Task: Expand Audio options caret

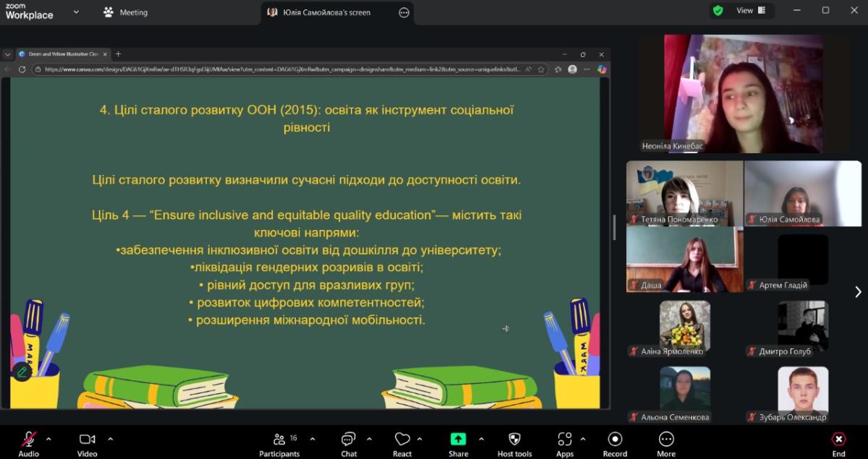Action: point(48,439)
